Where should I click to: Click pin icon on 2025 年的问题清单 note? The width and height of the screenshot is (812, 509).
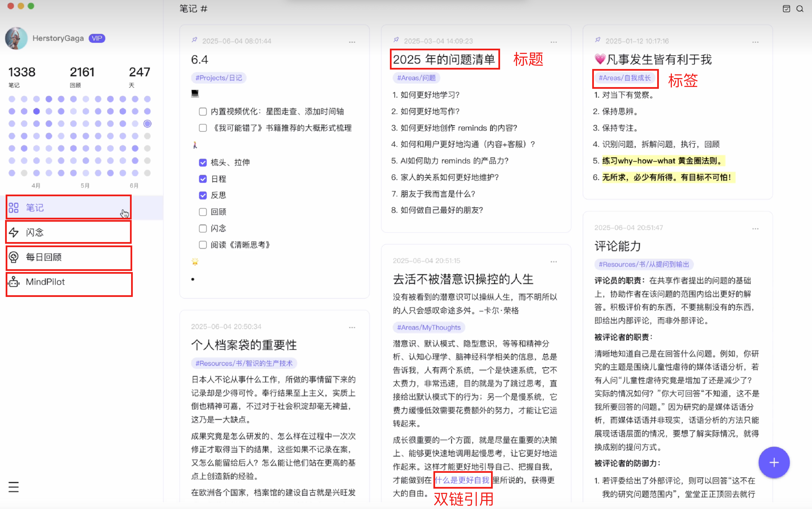point(396,40)
